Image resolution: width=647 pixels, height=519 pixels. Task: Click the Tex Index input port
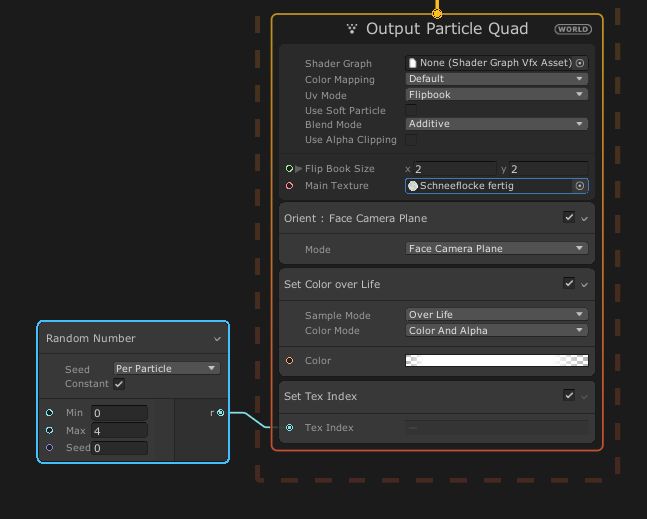290,428
